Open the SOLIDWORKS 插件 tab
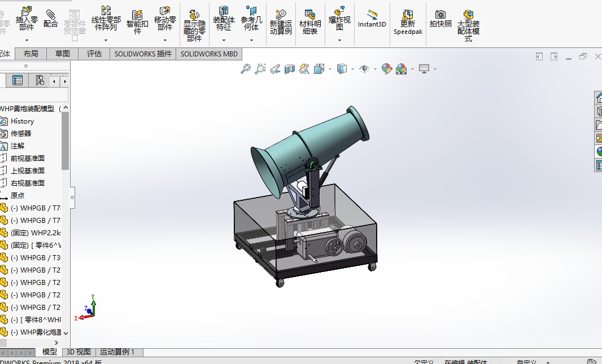 (x=143, y=54)
